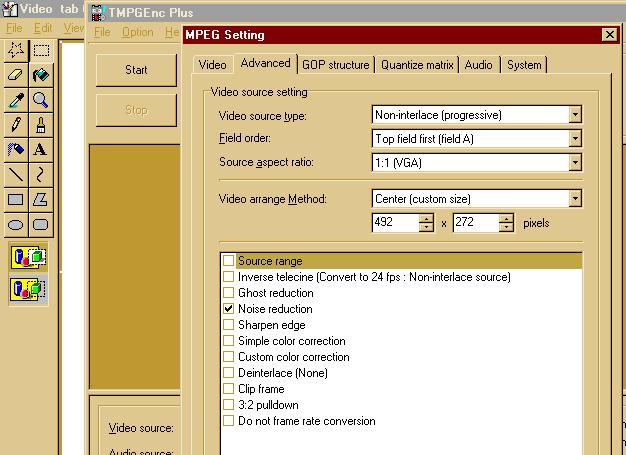This screenshot has height=455, width=626.
Task: Open the Video arrange Method dropdown
Action: tap(575, 198)
